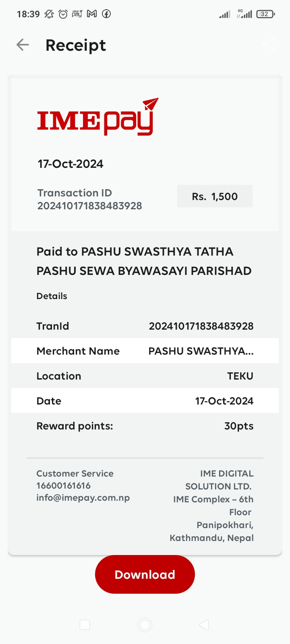Tap the Android back triangle button
The height and width of the screenshot is (644, 290).
tap(204, 625)
